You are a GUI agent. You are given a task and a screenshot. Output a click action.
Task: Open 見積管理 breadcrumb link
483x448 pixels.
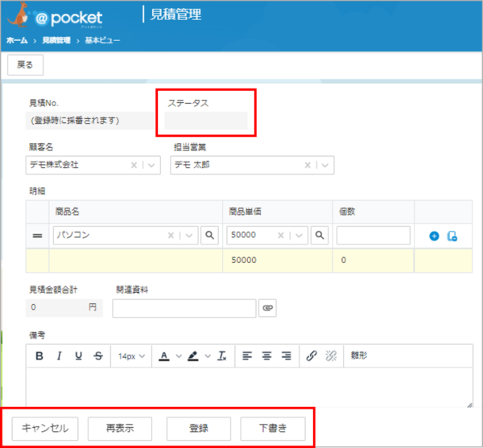[x=56, y=40]
